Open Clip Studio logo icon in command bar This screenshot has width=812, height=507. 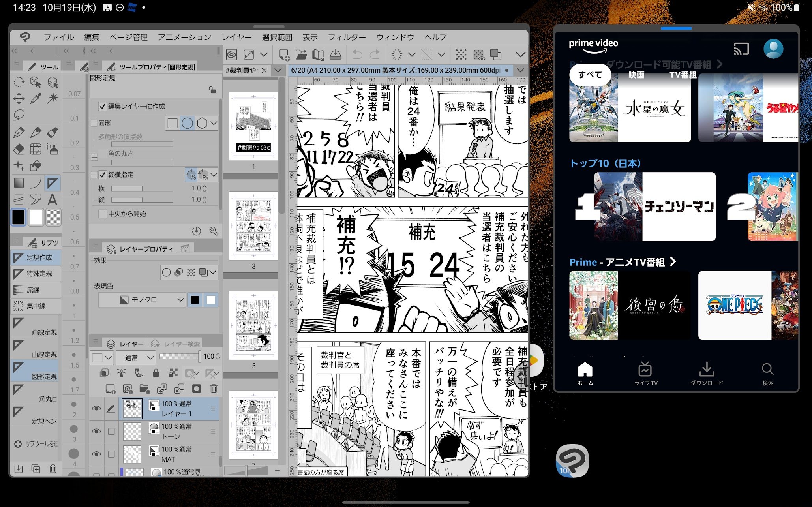tap(232, 54)
